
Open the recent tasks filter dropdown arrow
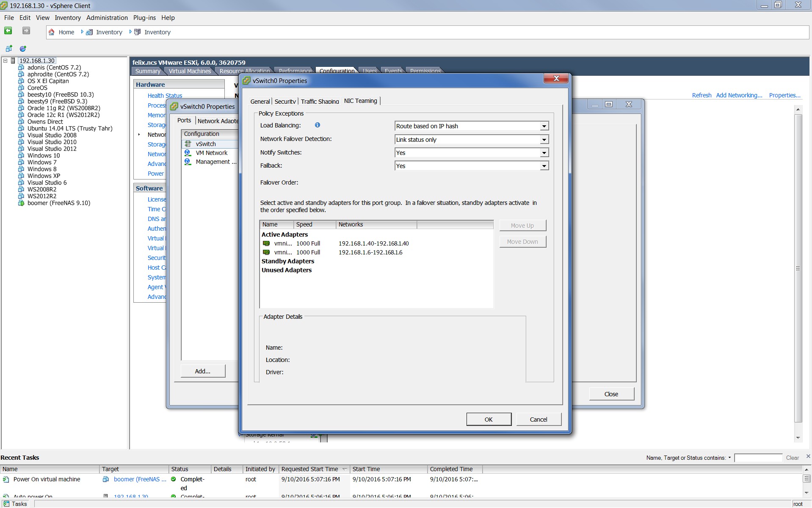click(x=729, y=458)
